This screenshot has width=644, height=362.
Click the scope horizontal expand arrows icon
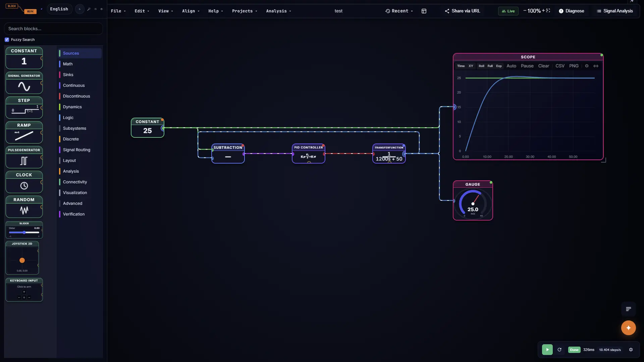(x=596, y=66)
